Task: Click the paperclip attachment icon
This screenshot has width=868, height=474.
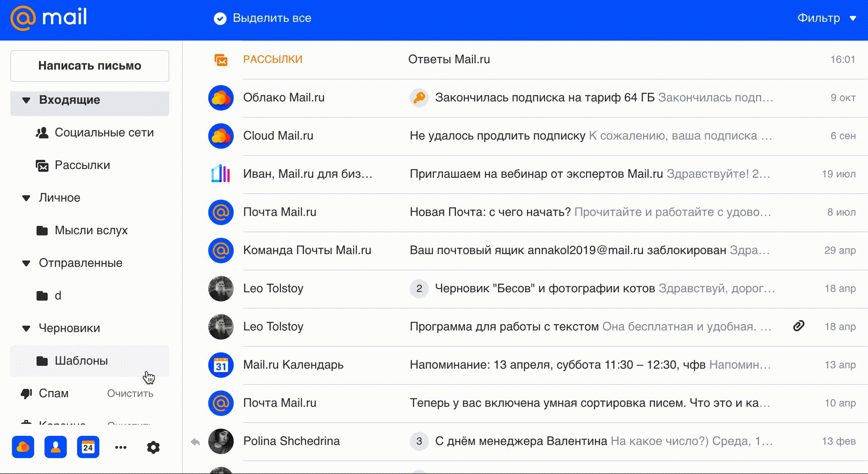Action: point(798,326)
